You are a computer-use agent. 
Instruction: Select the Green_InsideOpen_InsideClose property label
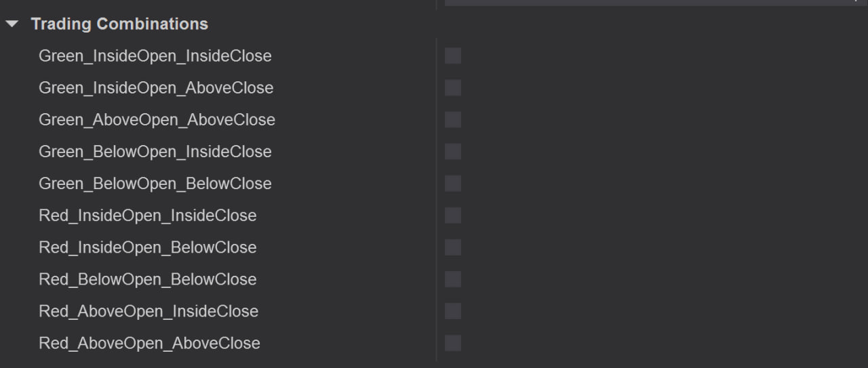[x=155, y=56]
